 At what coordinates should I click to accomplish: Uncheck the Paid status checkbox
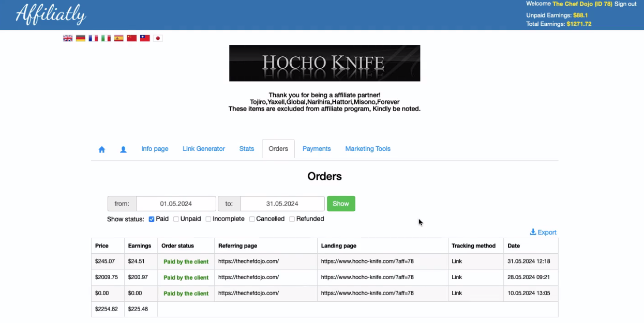152,219
